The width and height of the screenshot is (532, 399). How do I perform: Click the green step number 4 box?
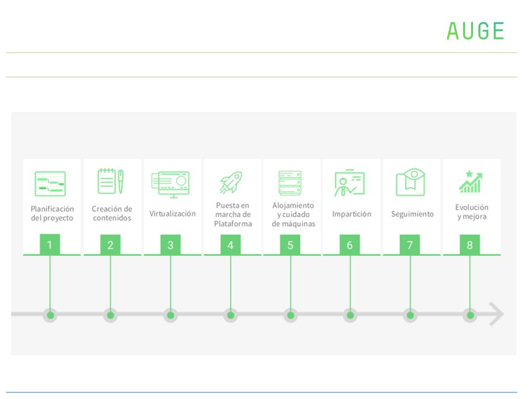(x=231, y=244)
